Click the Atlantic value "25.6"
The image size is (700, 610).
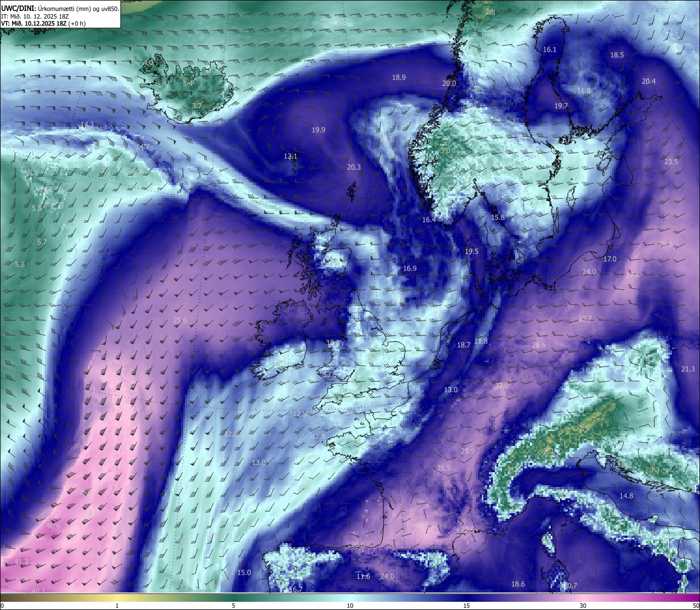click(x=180, y=321)
